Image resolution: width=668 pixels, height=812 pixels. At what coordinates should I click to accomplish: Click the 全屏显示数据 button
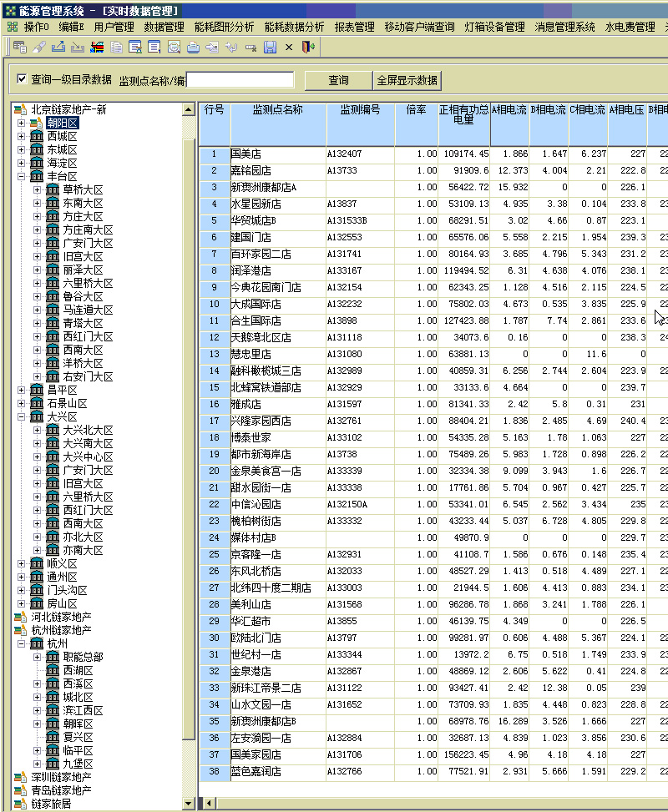pyautogui.click(x=407, y=80)
